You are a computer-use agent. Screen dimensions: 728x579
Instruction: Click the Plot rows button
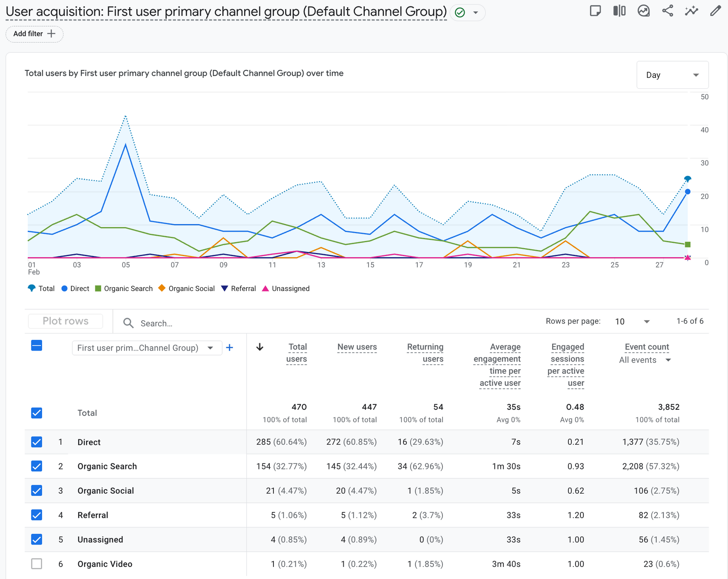(x=66, y=321)
